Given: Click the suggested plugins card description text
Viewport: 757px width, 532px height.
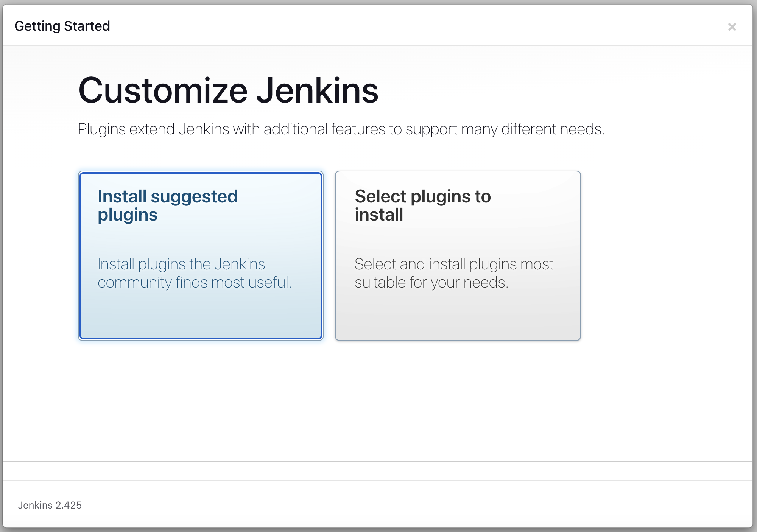Looking at the screenshot, I should (x=194, y=273).
